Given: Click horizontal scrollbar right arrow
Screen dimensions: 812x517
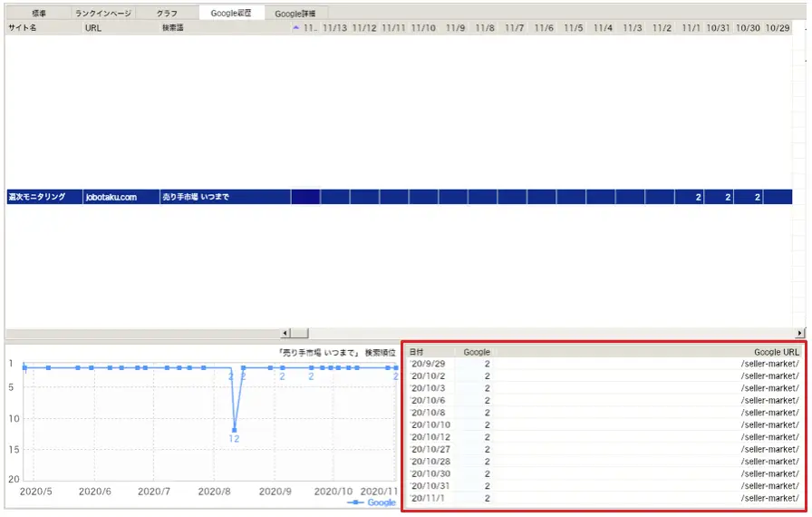Looking at the screenshot, I should click(800, 333).
